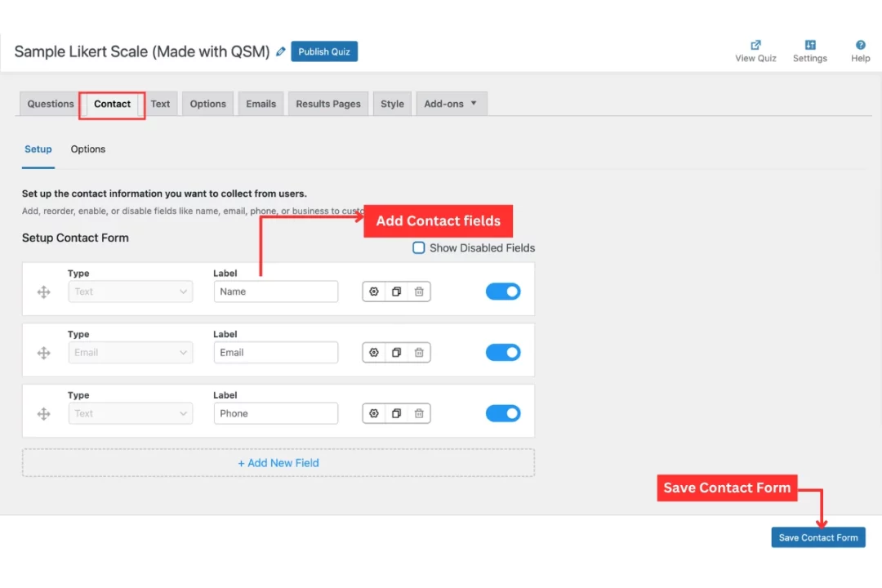Click the Phone field Label input
The image size is (882, 588).
[x=275, y=413]
